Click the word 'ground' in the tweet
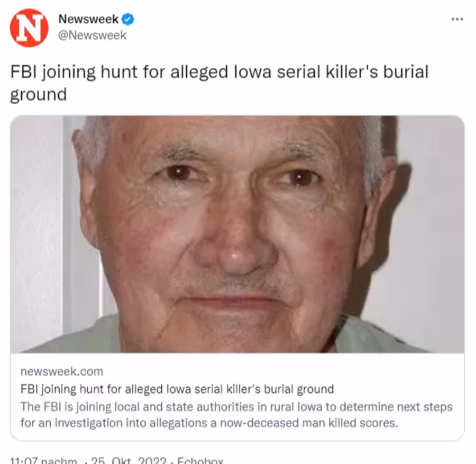Viewport: 476px width, 464px height. click(38, 95)
